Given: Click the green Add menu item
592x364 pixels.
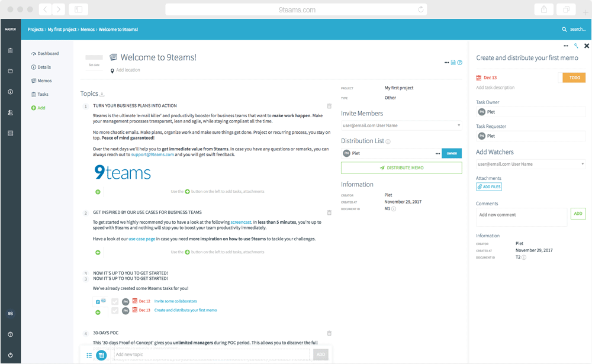Looking at the screenshot, I should [x=38, y=108].
